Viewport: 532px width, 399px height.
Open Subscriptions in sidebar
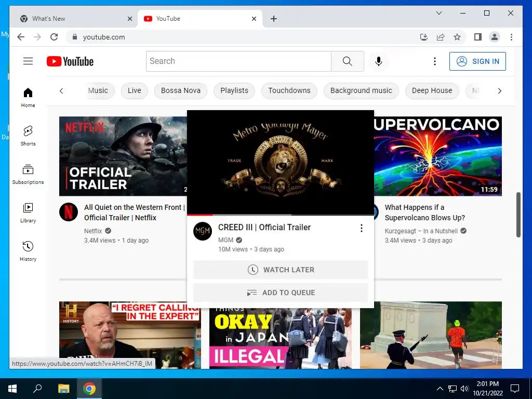point(28,175)
